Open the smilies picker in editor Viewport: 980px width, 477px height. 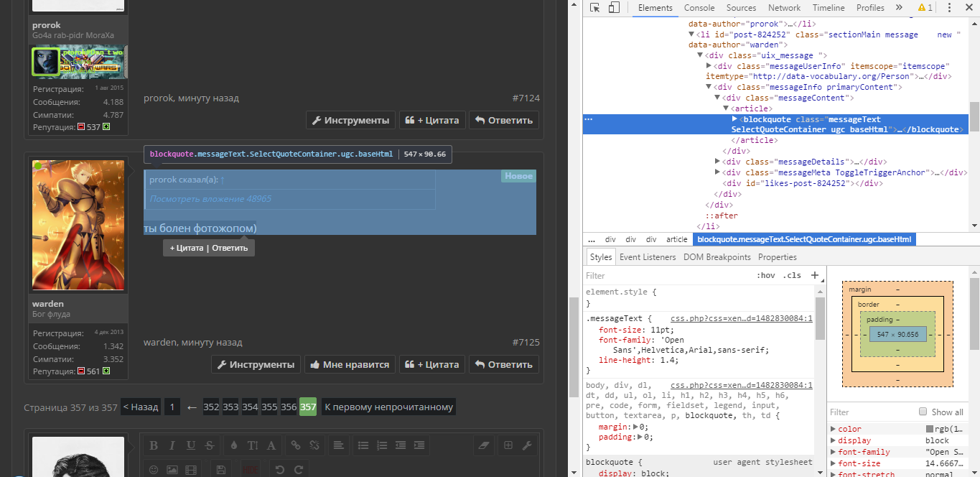tap(153, 470)
